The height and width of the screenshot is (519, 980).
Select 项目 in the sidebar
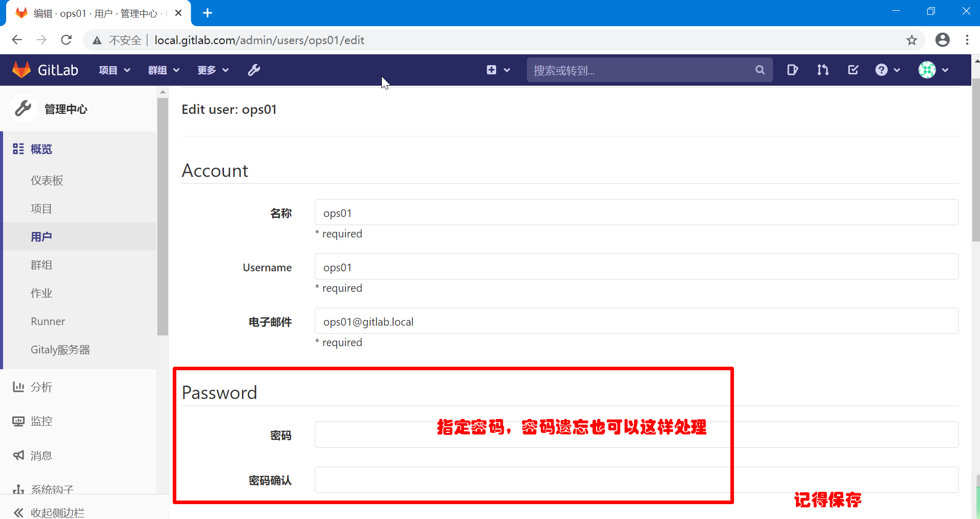pos(41,209)
